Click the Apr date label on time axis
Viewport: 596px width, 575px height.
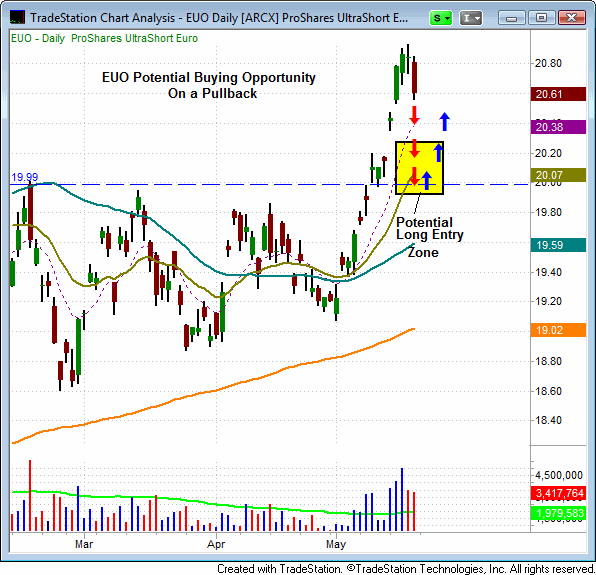click(x=216, y=544)
